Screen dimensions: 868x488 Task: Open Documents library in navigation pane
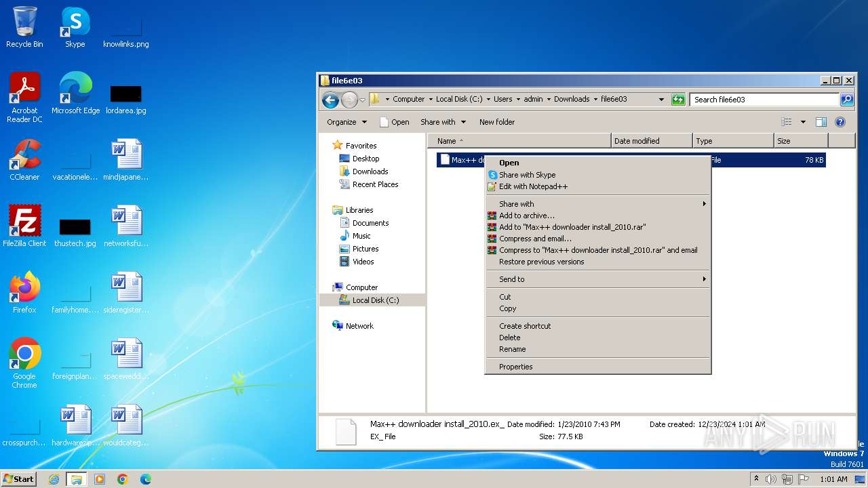(370, 223)
